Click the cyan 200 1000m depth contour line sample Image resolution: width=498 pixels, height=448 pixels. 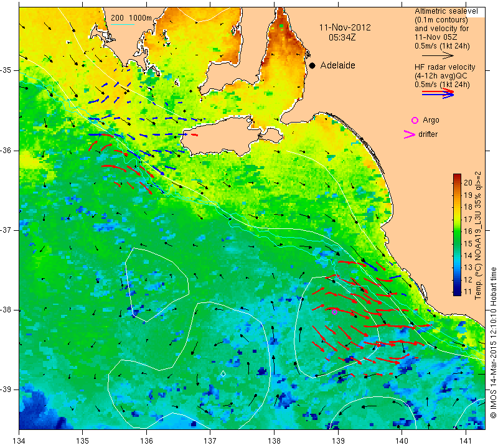coord(123,24)
